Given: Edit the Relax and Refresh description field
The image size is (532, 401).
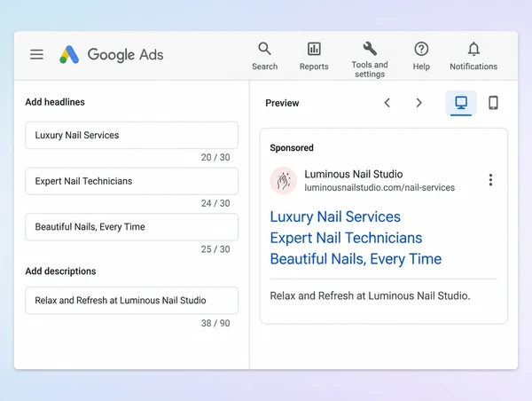Looking at the screenshot, I should tap(131, 301).
